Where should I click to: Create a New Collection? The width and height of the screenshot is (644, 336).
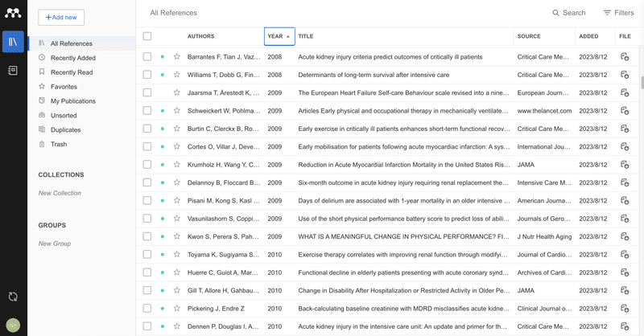click(x=60, y=193)
